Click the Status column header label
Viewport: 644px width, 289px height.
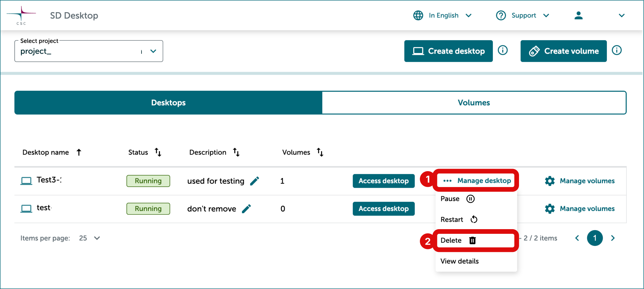[138, 152]
